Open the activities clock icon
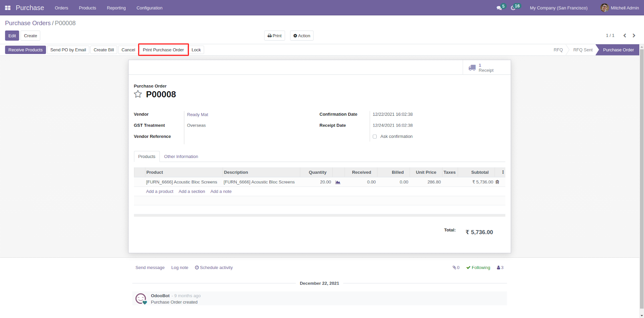 [x=513, y=8]
